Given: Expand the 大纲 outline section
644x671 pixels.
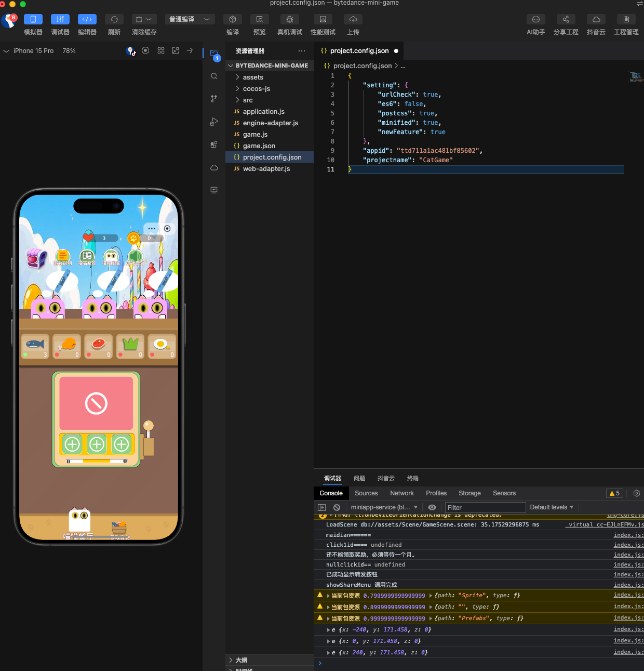Looking at the screenshot, I should (x=270, y=660).
